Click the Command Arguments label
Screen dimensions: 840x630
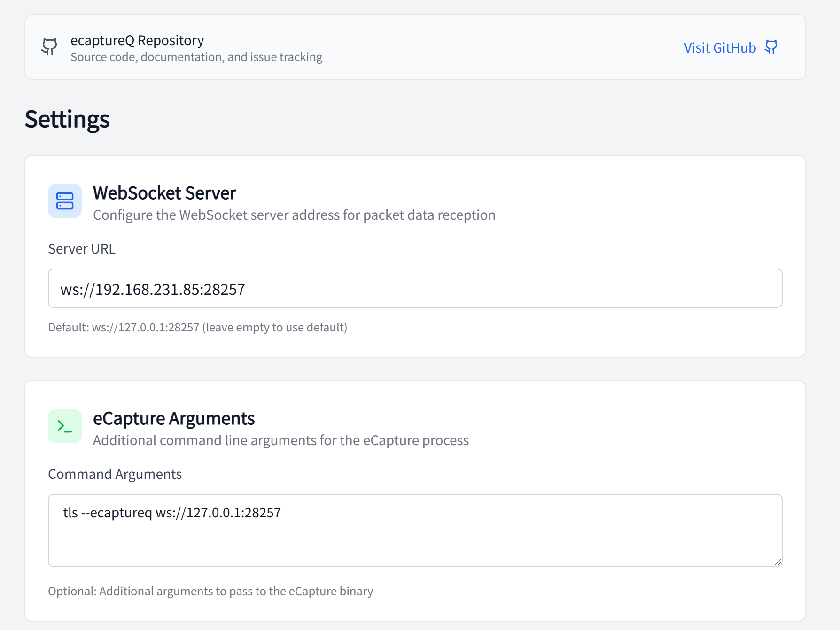tap(115, 474)
